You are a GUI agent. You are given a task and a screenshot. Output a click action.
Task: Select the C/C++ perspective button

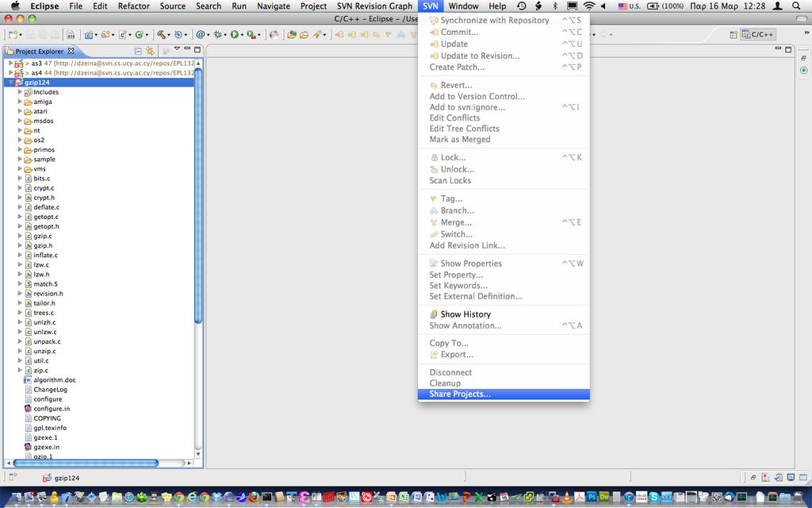pos(758,35)
